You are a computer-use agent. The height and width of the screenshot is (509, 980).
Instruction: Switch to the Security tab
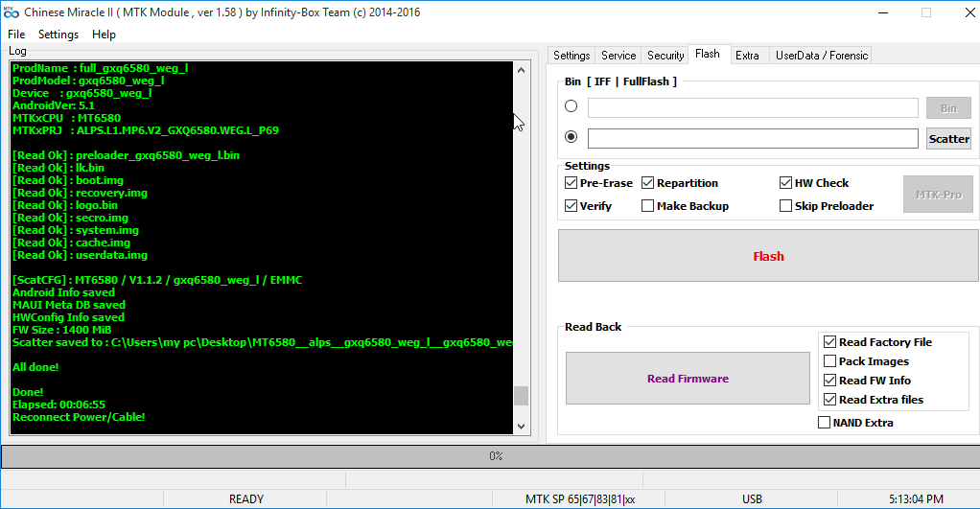[665, 56]
